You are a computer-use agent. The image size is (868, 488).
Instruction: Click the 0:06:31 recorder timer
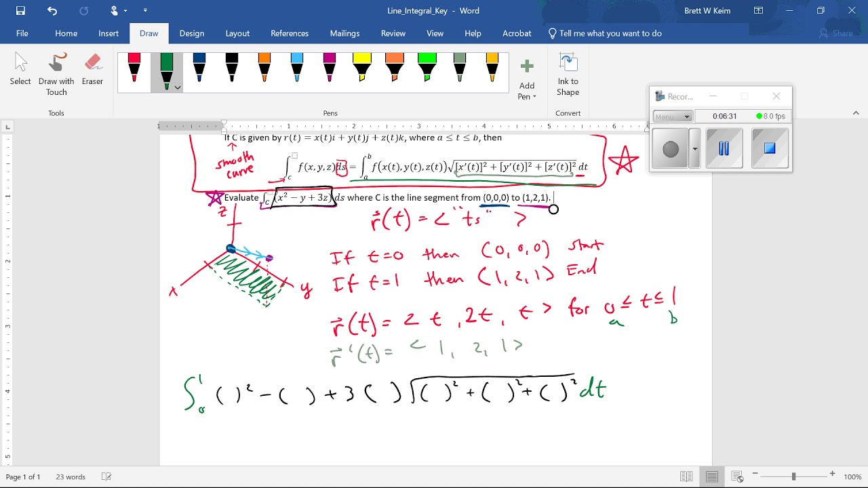point(724,117)
